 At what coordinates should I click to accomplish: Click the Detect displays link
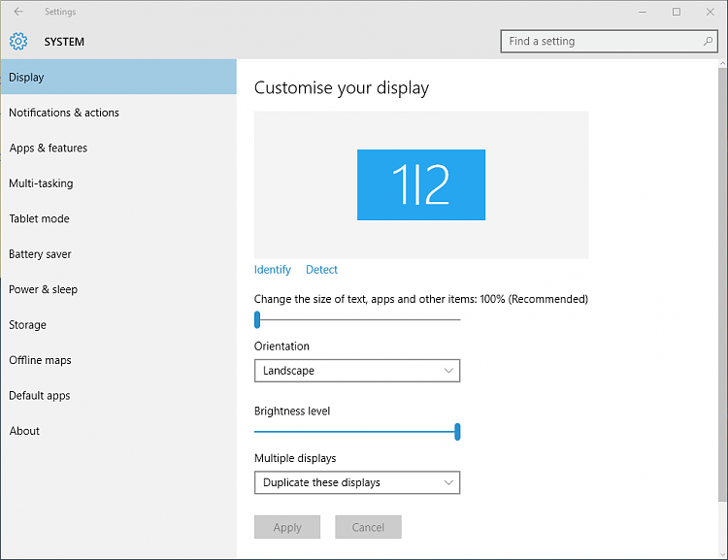tap(321, 270)
